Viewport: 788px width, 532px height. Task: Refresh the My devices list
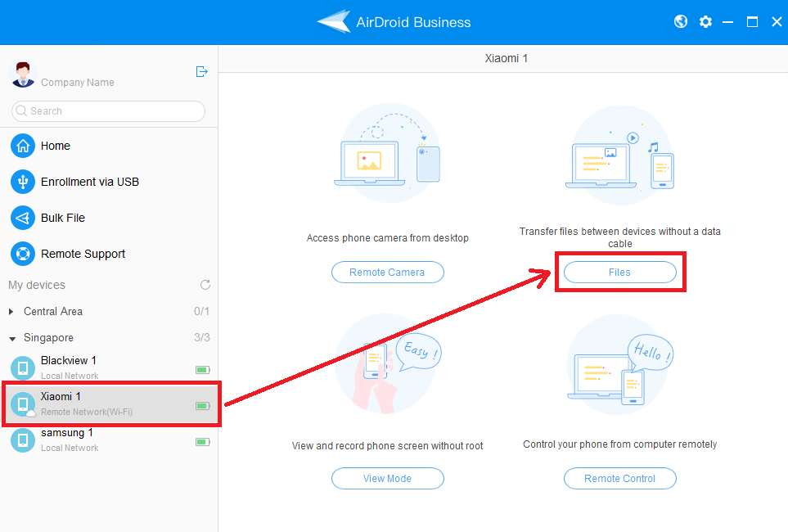tap(205, 284)
